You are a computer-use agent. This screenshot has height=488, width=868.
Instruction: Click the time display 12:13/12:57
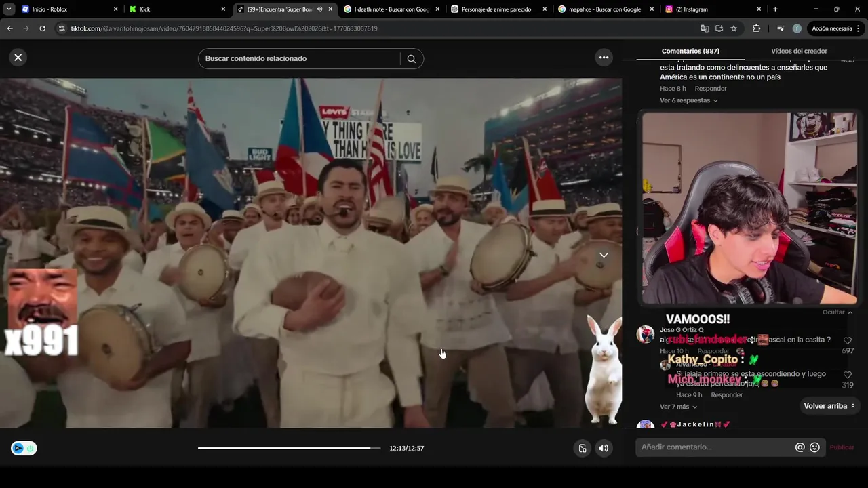(x=407, y=448)
